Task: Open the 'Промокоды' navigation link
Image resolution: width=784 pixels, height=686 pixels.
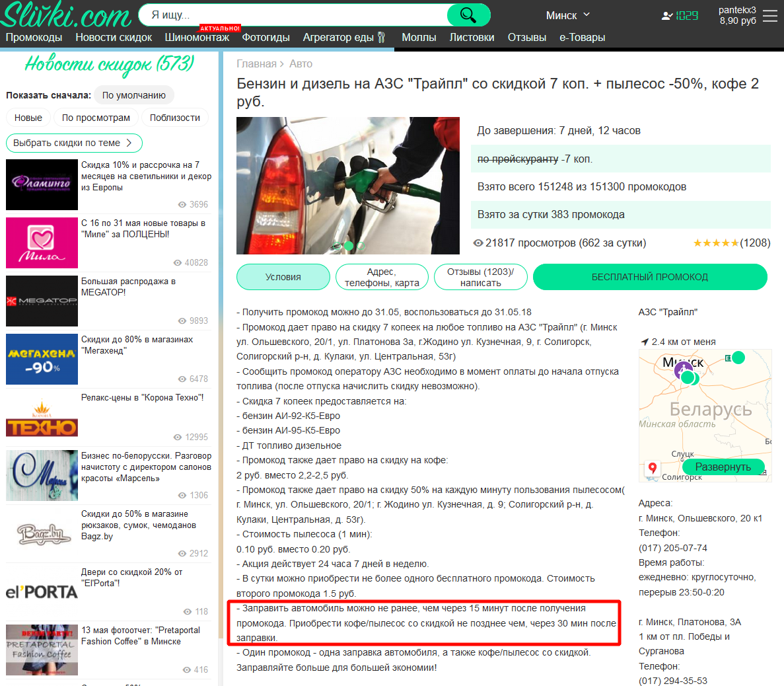Action: tap(34, 37)
